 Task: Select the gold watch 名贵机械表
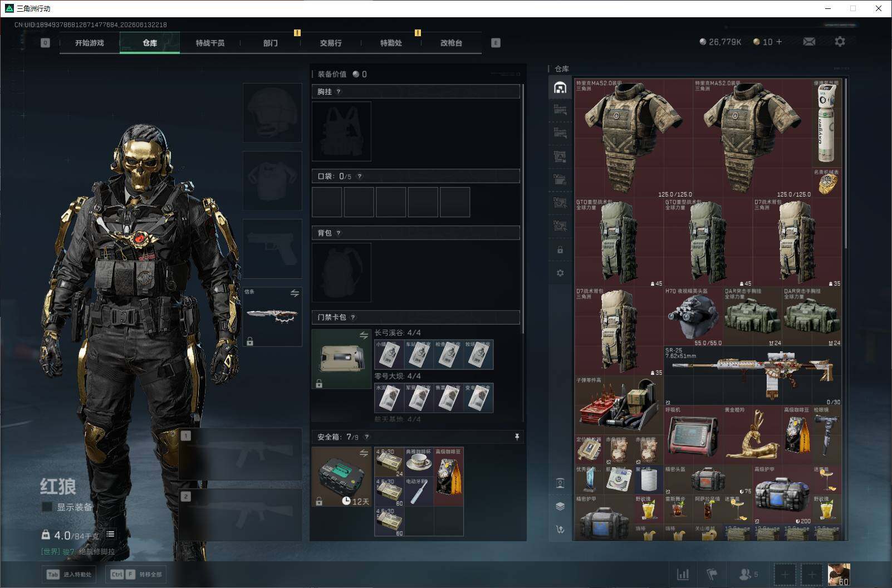click(827, 183)
